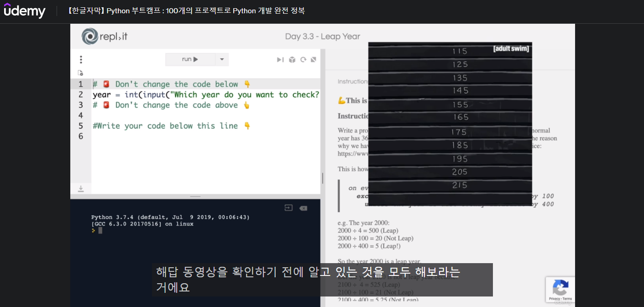Screen dimensions: 644x307
Task: Click "2000 ÷ 100 = 20 (Not Leap)" line
Action: [376, 238]
